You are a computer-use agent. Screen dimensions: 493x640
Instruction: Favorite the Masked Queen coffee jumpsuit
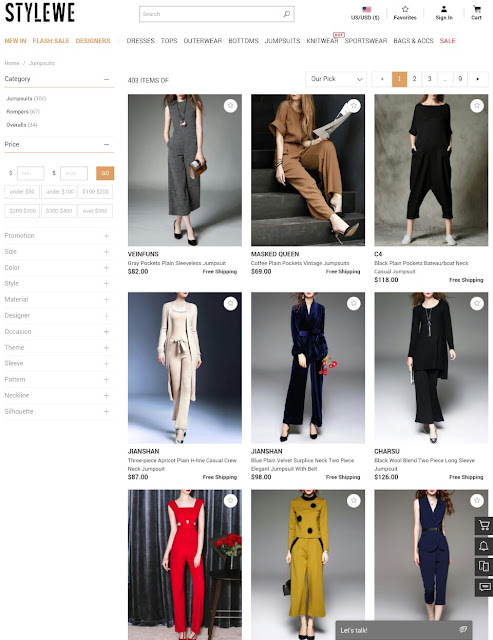[354, 106]
